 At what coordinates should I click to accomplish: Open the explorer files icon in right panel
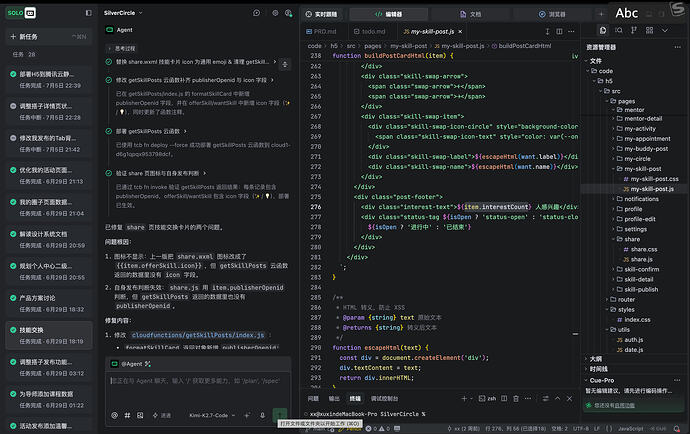point(603,30)
